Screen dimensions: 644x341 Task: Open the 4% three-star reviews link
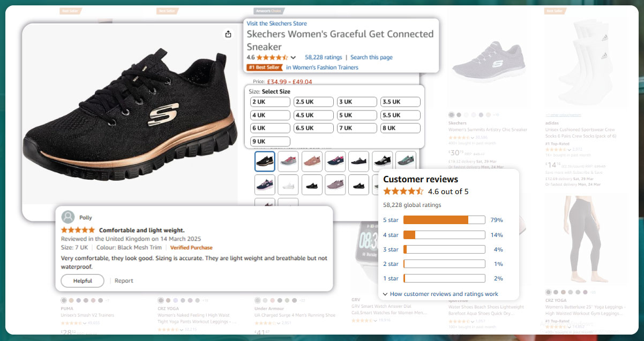(498, 249)
